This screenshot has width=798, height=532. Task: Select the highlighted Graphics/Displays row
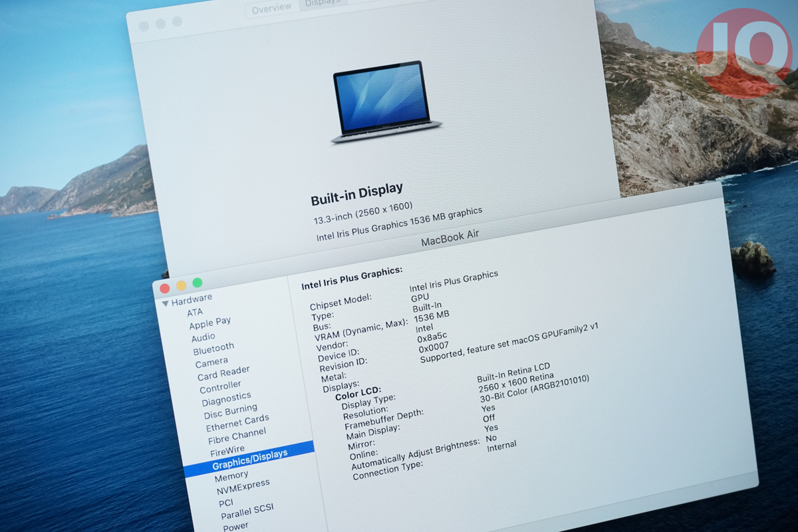[x=249, y=459]
